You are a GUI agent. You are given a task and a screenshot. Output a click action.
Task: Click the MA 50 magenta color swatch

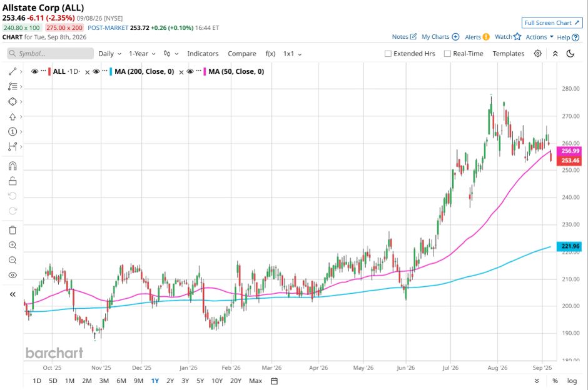(x=205, y=71)
